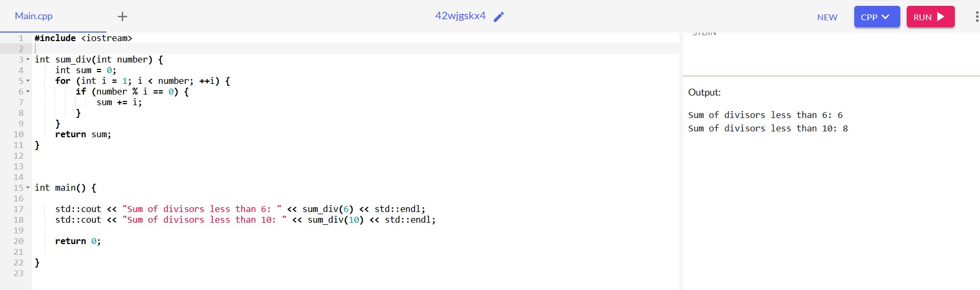Click the NEW button
The width and height of the screenshot is (980, 290).
(827, 17)
